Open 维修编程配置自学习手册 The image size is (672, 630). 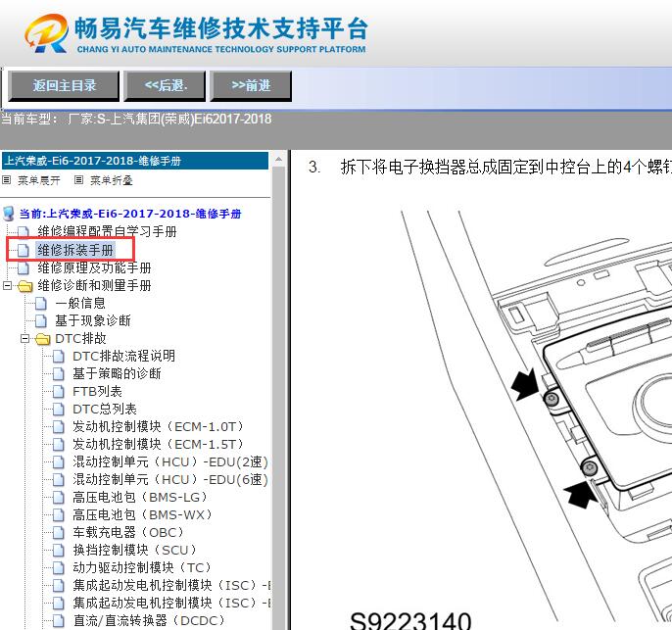pos(107,231)
